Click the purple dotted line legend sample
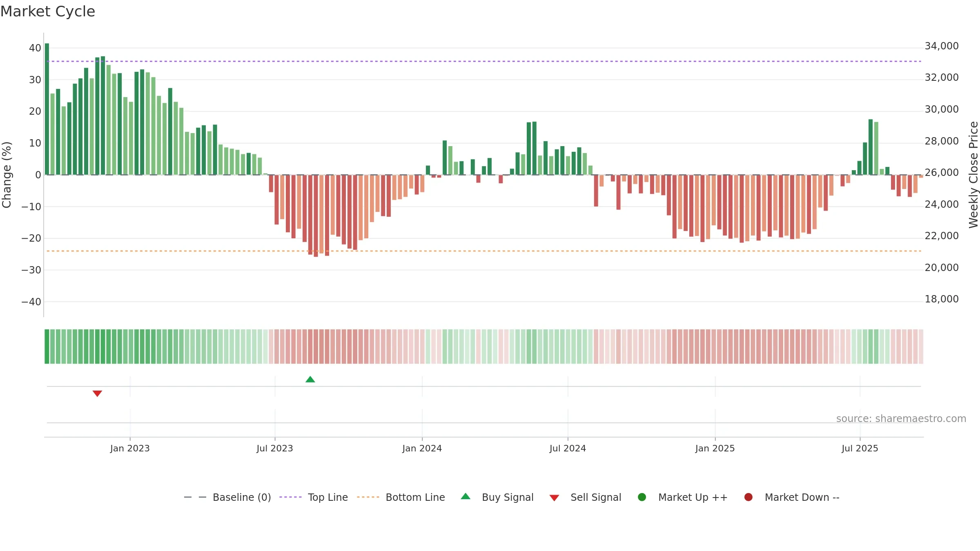 [x=290, y=497]
